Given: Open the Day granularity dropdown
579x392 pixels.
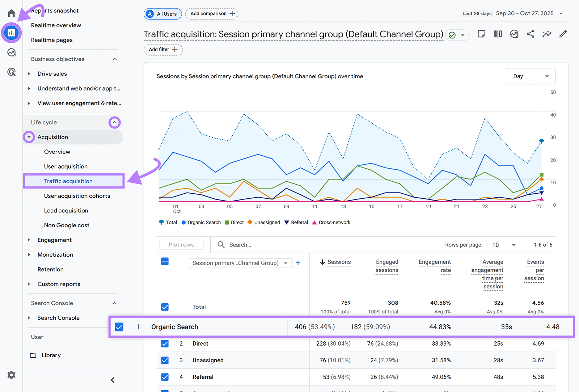Looking at the screenshot, I should pyautogui.click(x=531, y=76).
